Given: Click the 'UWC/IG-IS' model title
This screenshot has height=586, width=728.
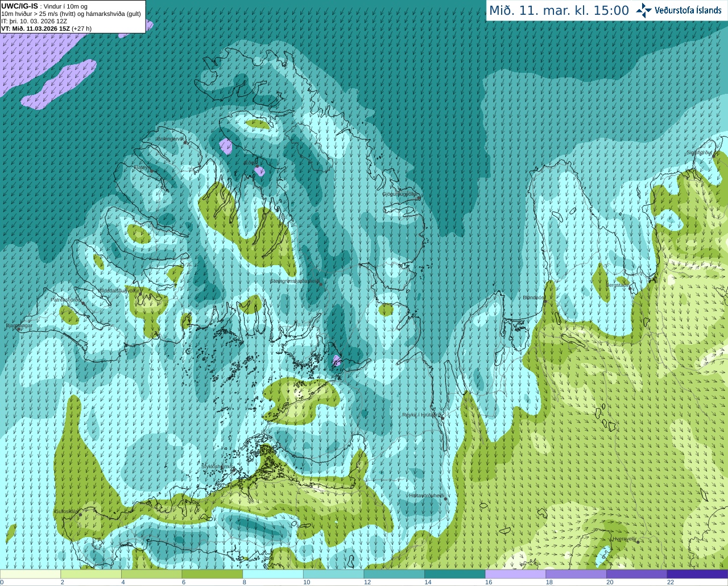Looking at the screenshot, I should pyautogui.click(x=19, y=6).
